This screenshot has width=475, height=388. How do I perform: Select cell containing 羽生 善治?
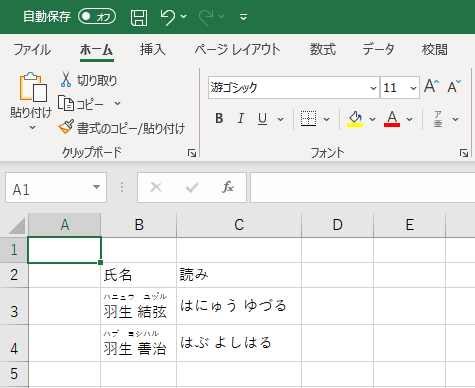coord(139,343)
